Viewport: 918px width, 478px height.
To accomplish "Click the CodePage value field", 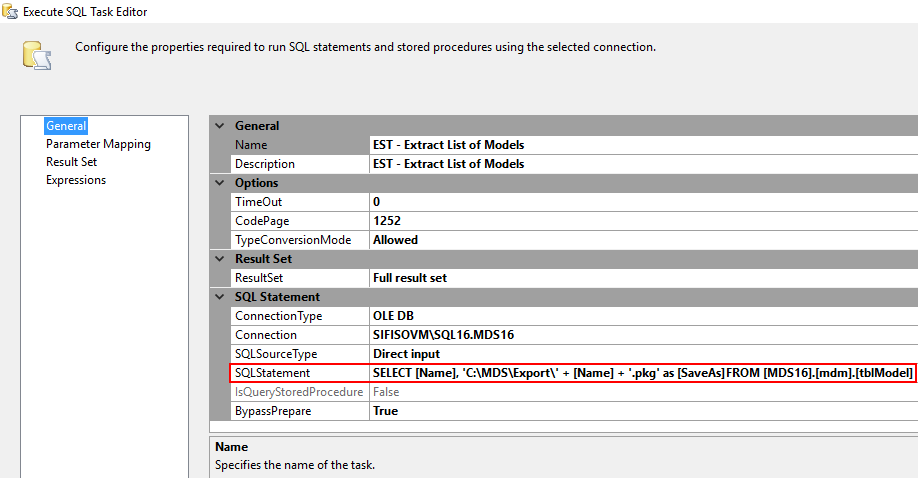I will [x=640, y=221].
